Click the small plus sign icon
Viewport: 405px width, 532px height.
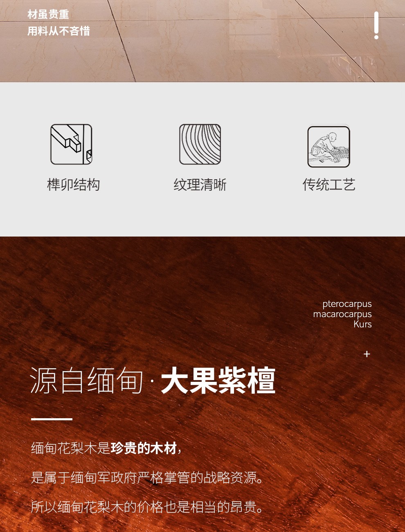pos(367,354)
